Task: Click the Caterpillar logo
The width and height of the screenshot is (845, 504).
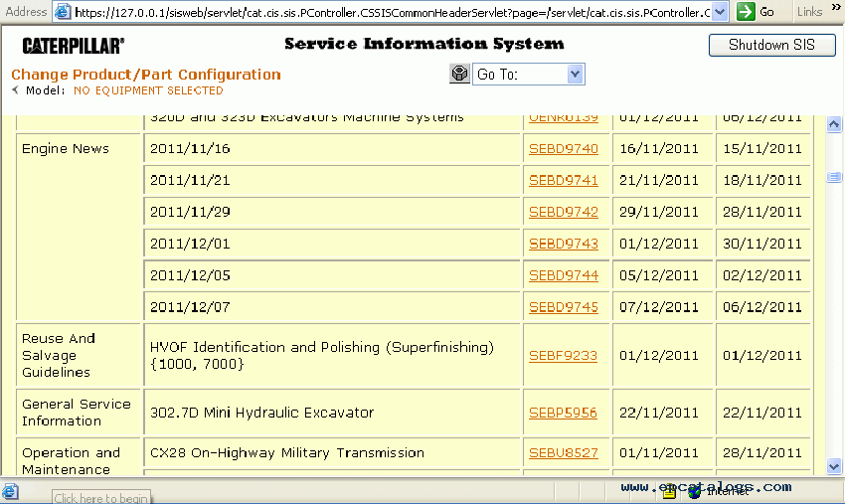Action: [74, 46]
